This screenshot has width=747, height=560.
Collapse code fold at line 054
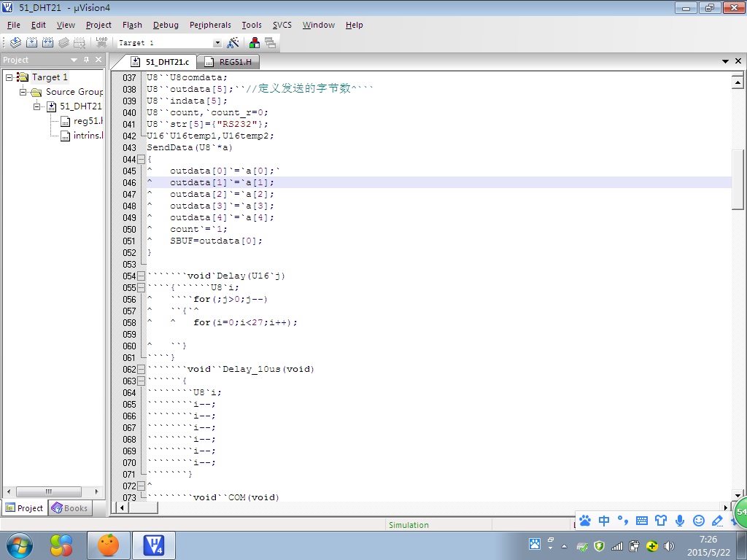point(141,276)
